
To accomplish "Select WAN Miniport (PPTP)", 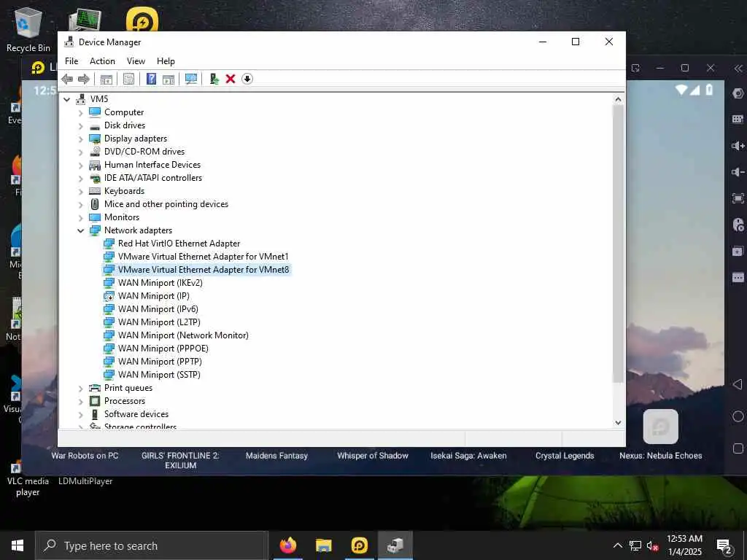I will 160,362.
